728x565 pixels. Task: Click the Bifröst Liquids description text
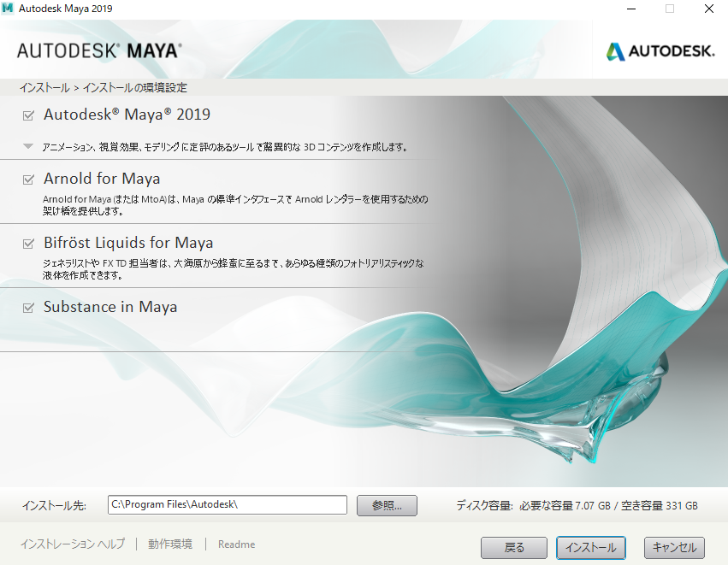point(233,269)
